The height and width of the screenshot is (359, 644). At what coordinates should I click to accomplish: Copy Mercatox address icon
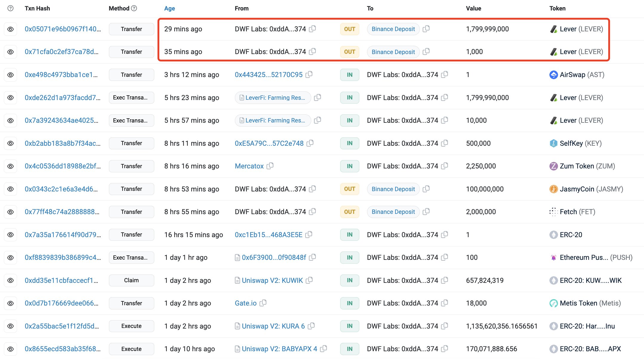270,166
